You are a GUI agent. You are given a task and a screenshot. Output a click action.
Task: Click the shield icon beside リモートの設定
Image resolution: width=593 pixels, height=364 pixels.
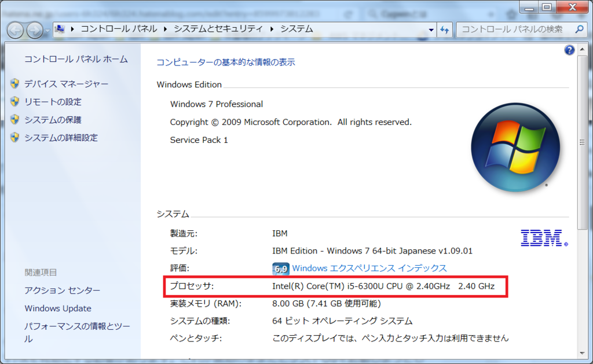pyautogui.click(x=14, y=101)
